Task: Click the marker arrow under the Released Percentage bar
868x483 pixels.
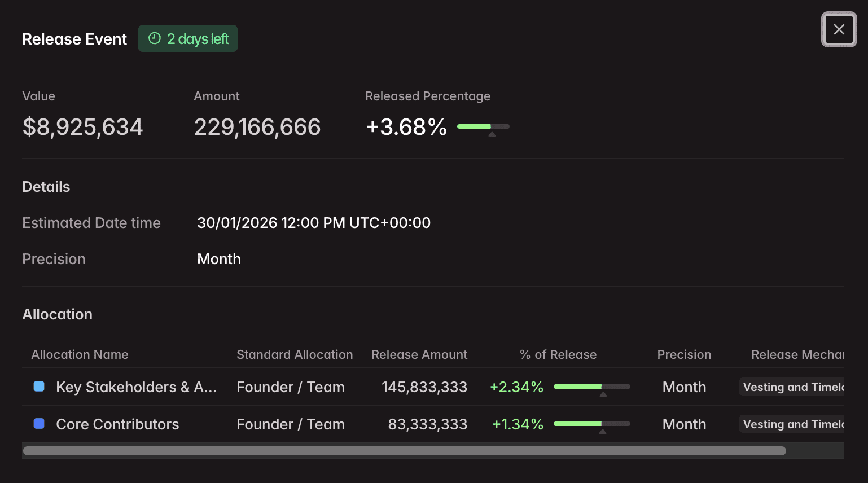Action: pyautogui.click(x=492, y=134)
